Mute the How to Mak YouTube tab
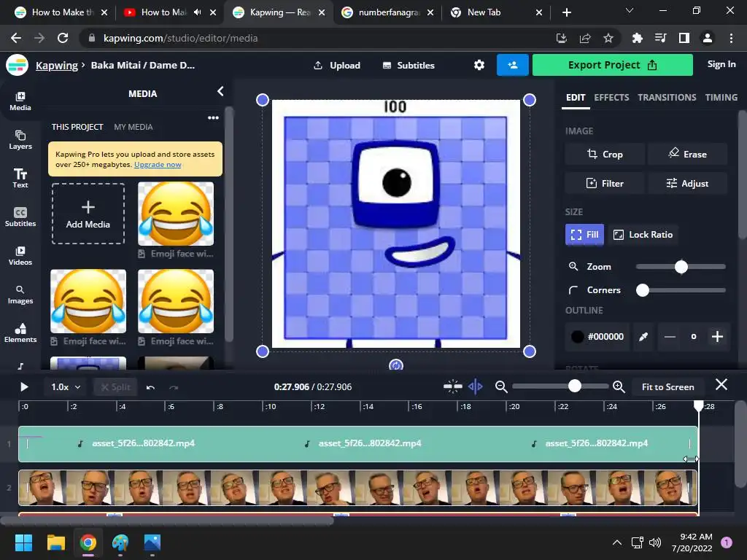747x560 pixels. (197, 12)
